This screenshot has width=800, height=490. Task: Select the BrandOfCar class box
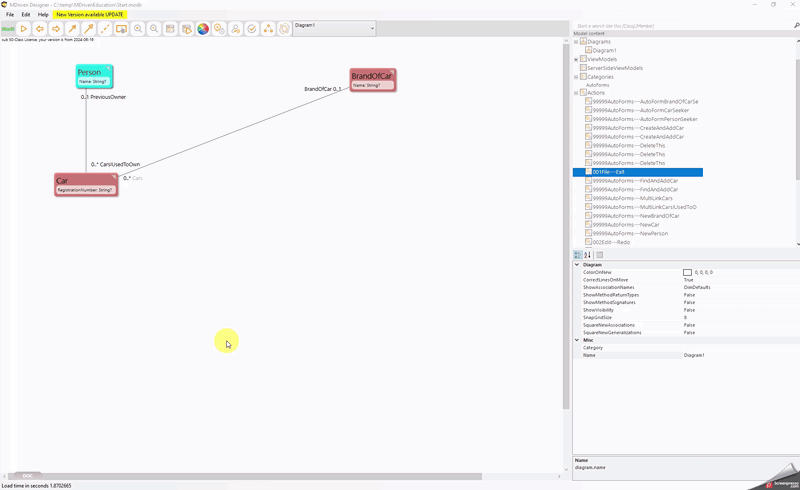pos(372,79)
